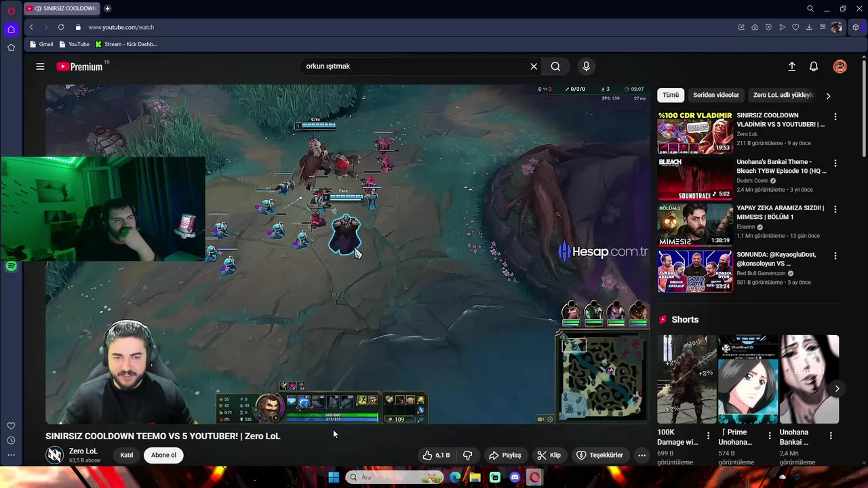
Task: Open the Red Bull Gamerszon video title
Action: 777,259
